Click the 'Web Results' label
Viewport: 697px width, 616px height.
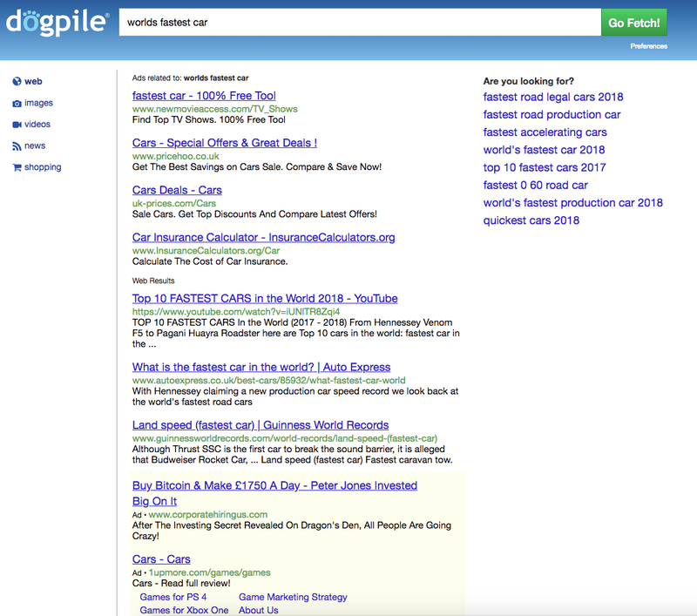point(153,281)
